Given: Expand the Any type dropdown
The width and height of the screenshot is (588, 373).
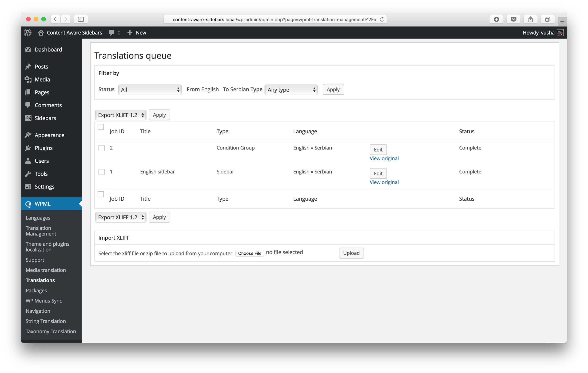Looking at the screenshot, I should click(x=291, y=90).
